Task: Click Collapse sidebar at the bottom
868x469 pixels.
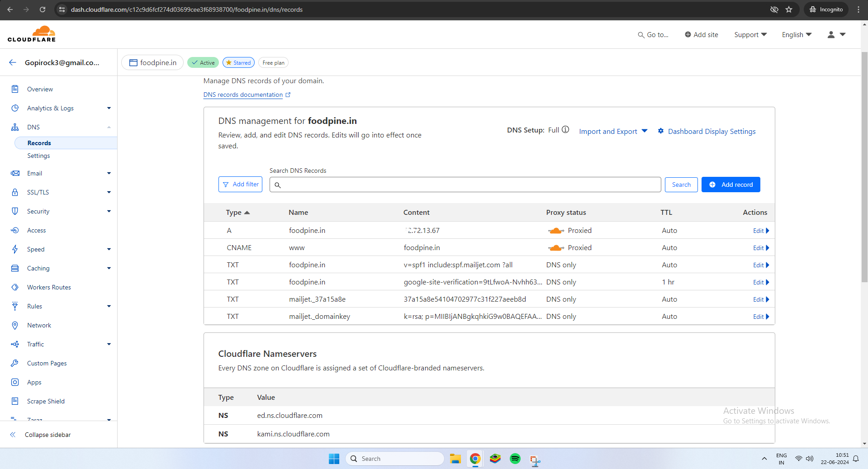Action: pos(41,435)
